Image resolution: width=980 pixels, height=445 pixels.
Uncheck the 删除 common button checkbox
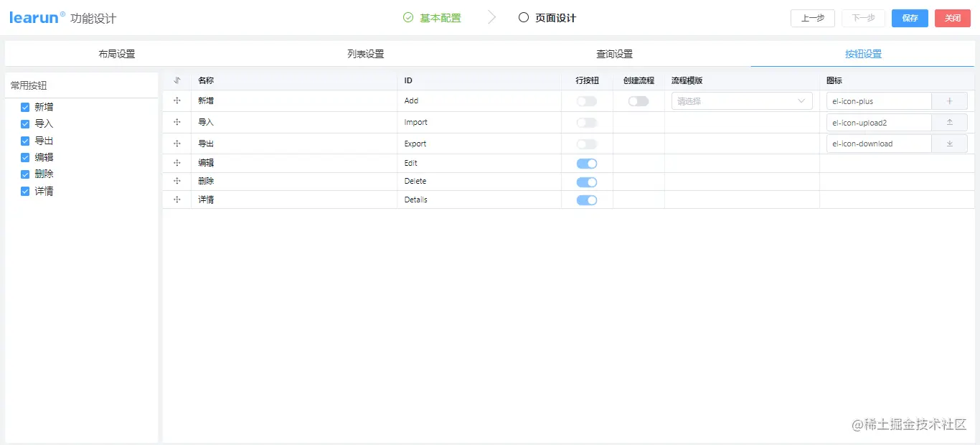pyautogui.click(x=25, y=174)
